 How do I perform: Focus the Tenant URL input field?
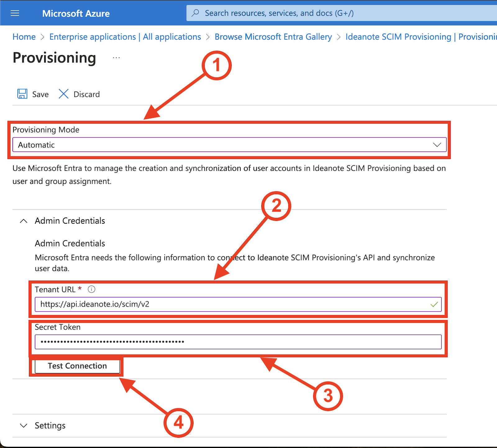(238, 304)
